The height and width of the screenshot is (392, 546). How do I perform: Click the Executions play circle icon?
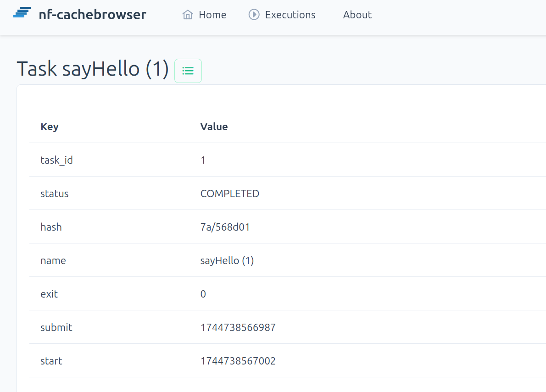(254, 15)
